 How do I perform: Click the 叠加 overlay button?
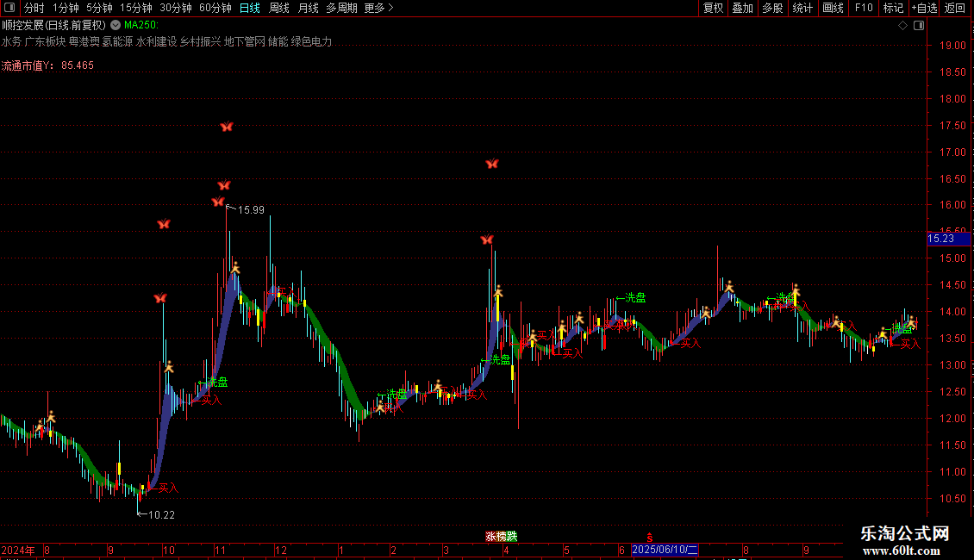click(743, 8)
